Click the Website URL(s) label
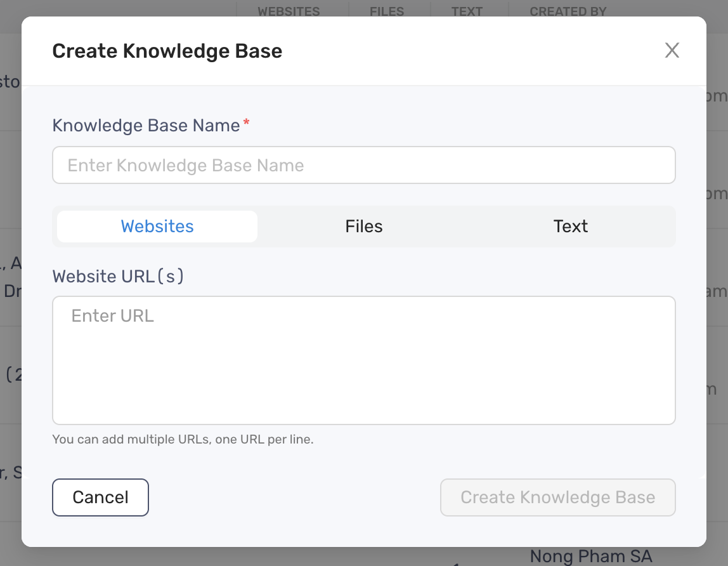 coord(118,276)
